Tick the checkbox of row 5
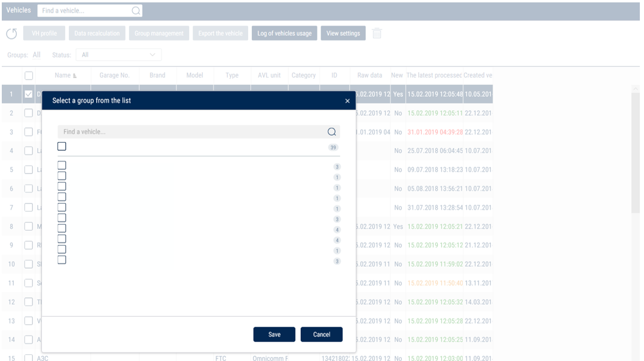 [28, 170]
